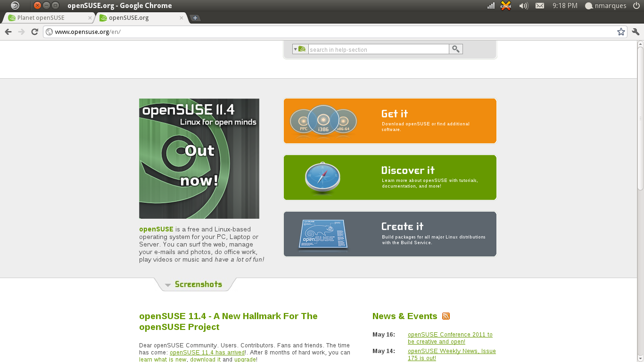Click the browser forward arrow
This screenshot has height=362, width=644.
point(21,32)
